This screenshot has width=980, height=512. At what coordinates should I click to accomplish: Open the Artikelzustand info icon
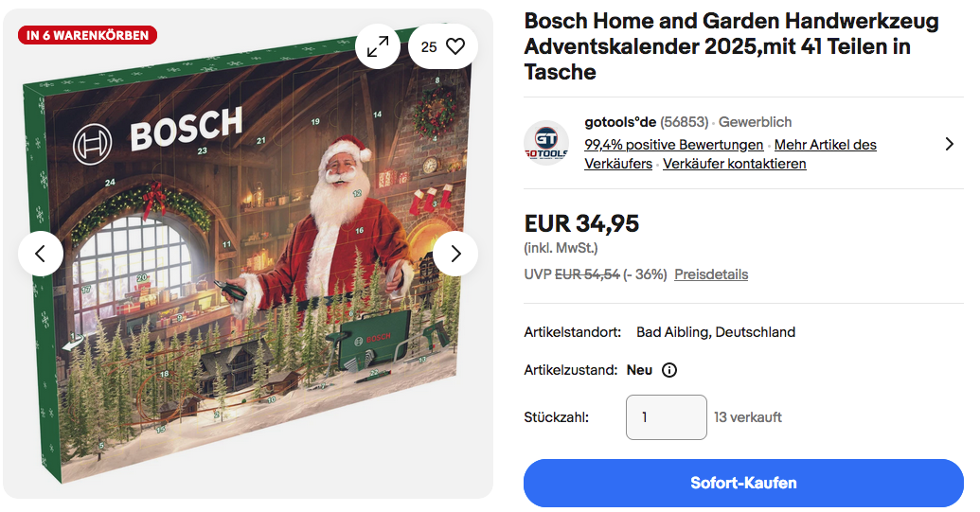pyautogui.click(x=669, y=370)
